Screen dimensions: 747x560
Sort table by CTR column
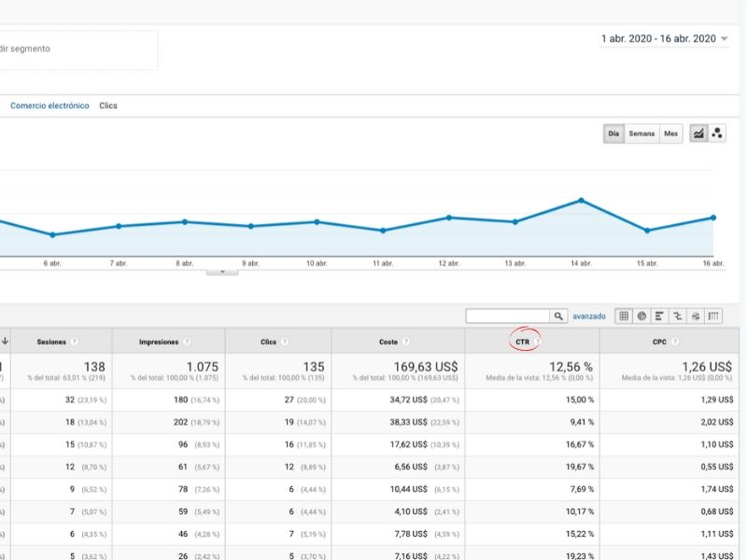523,342
